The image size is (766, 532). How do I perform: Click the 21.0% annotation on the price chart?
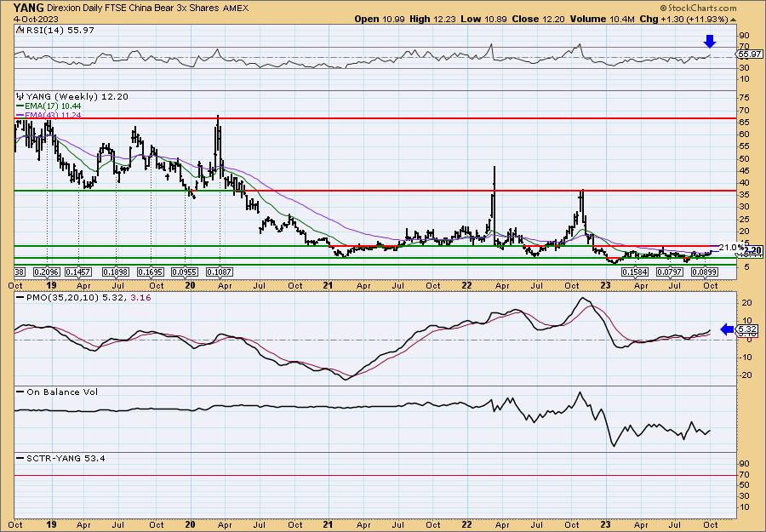coord(731,248)
